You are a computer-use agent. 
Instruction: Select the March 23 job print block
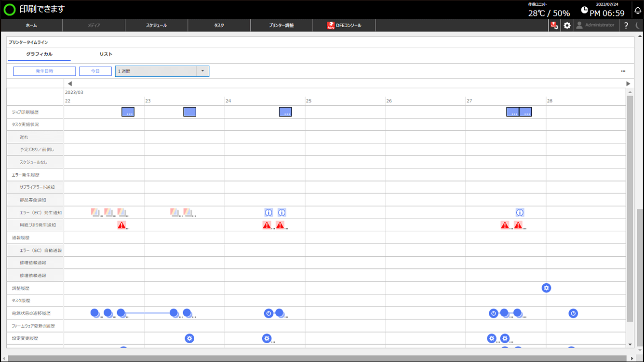(x=189, y=112)
